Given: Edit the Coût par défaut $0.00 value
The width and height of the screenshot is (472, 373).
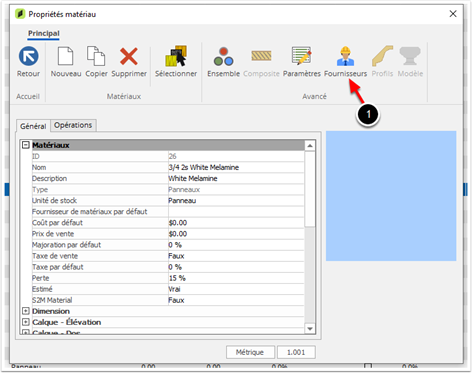Looking at the screenshot, I should pyautogui.click(x=236, y=223).
